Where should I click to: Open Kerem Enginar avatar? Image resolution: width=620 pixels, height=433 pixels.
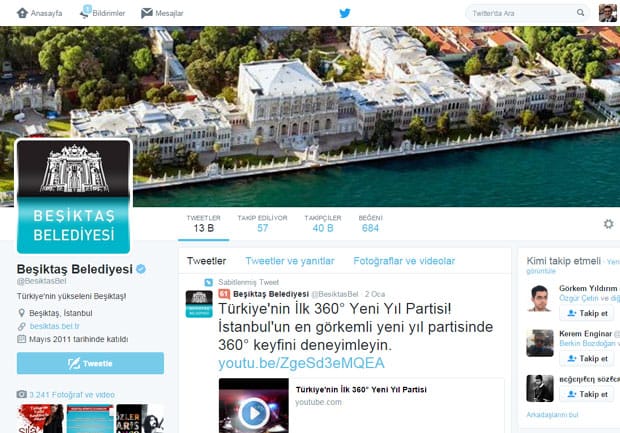coord(540,343)
